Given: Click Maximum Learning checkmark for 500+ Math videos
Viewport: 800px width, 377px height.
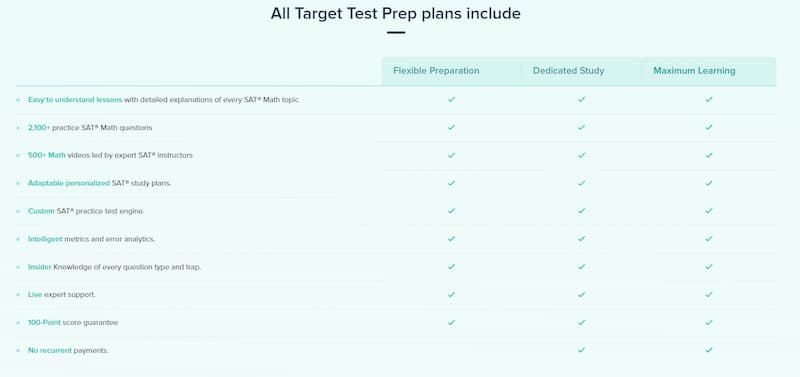Looking at the screenshot, I should tap(709, 155).
